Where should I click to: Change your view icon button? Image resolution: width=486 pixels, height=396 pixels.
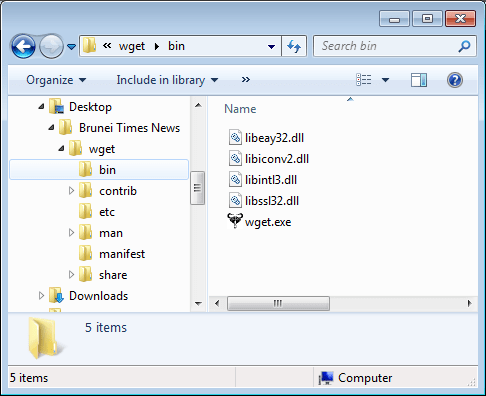tap(364, 80)
